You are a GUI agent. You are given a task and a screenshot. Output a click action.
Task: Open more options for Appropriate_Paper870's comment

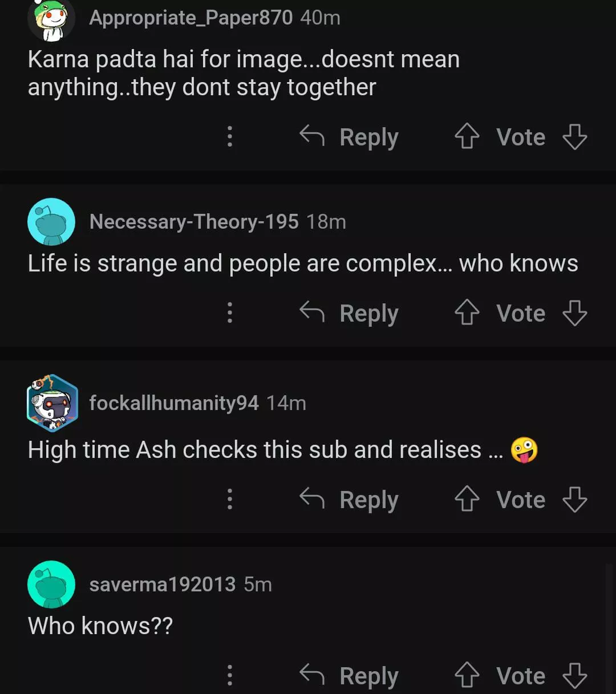pyautogui.click(x=230, y=137)
